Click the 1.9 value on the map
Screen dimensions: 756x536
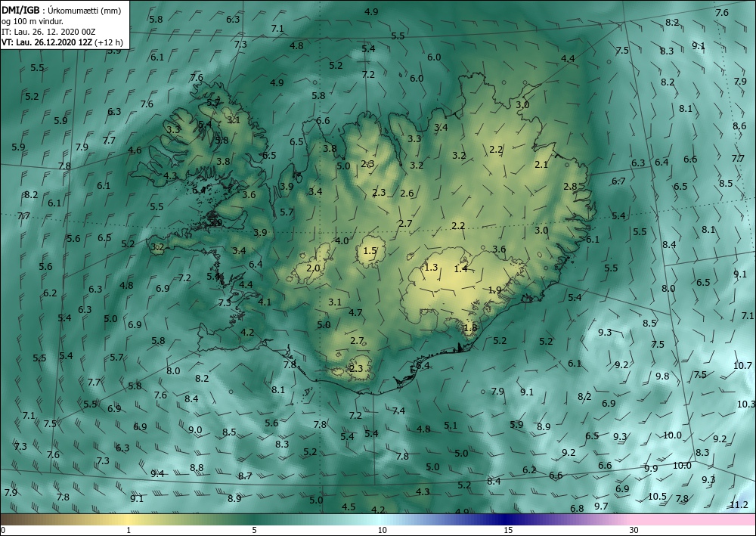point(495,290)
